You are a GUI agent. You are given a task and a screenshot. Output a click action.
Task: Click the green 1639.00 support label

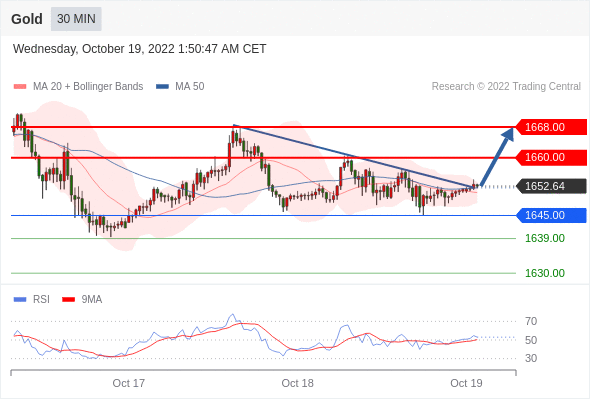[545, 238]
